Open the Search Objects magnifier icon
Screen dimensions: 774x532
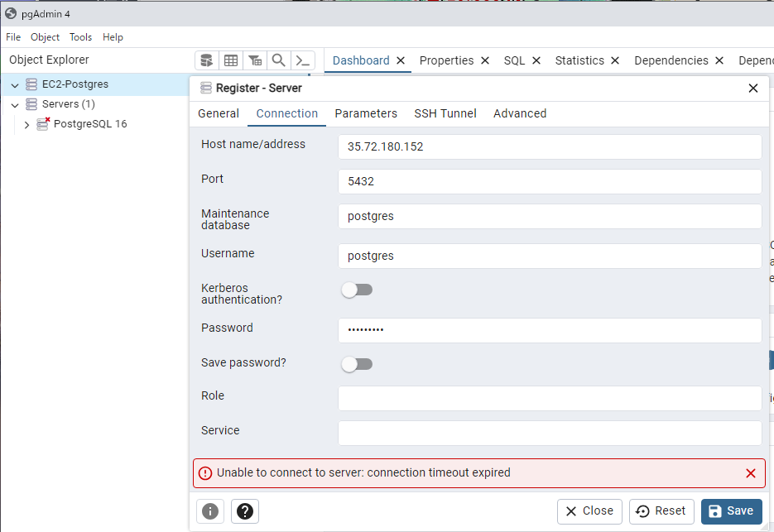tap(279, 60)
